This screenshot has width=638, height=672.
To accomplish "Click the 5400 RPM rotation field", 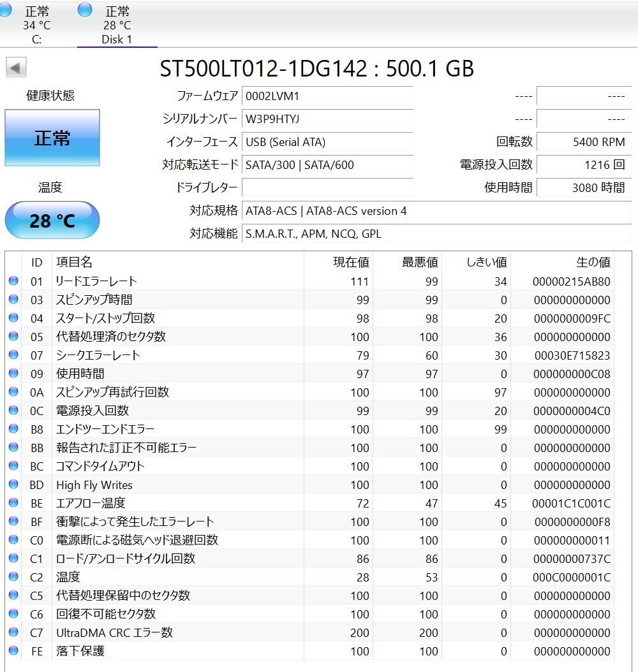I will pos(584,142).
